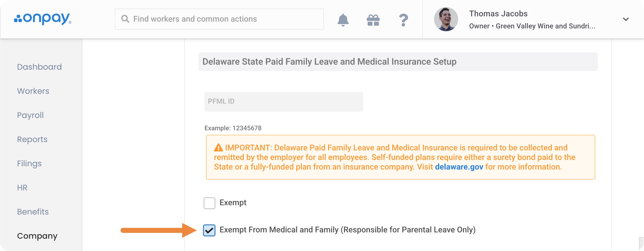Open the Benefits section
Viewport: 644px width, 251px height.
pyautogui.click(x=33, y=212)
